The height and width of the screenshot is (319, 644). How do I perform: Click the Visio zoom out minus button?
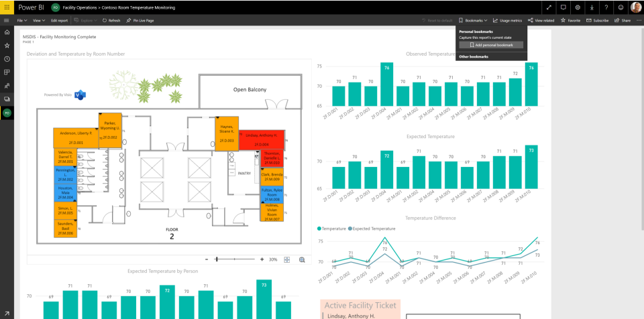(x=206, y=259)
